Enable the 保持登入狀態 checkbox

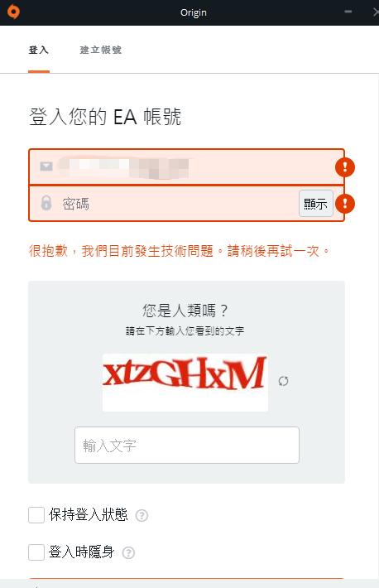tap(36, 515)
